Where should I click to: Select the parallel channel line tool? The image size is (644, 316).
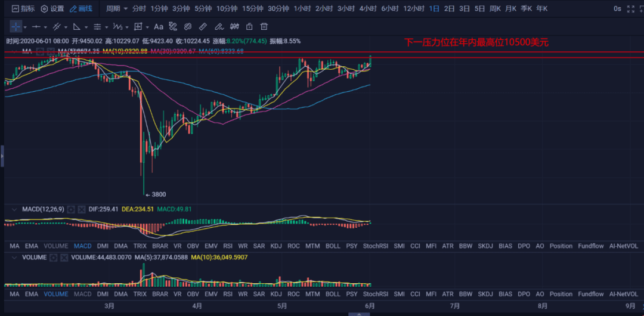(57, 27)
